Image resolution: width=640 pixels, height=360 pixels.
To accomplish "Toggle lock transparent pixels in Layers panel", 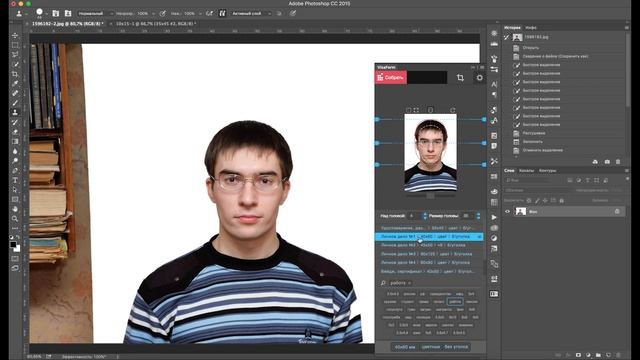I will coord(529,200).
